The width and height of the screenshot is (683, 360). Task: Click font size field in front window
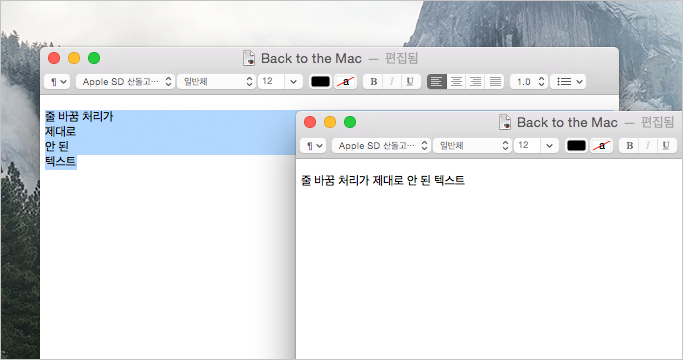click(x=527, y=146)
